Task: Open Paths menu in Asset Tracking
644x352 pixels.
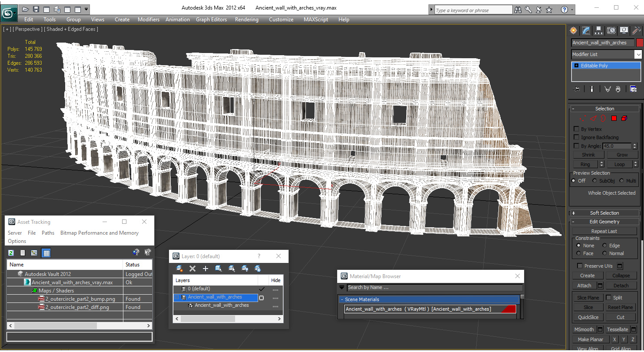Action: point(48,233)
